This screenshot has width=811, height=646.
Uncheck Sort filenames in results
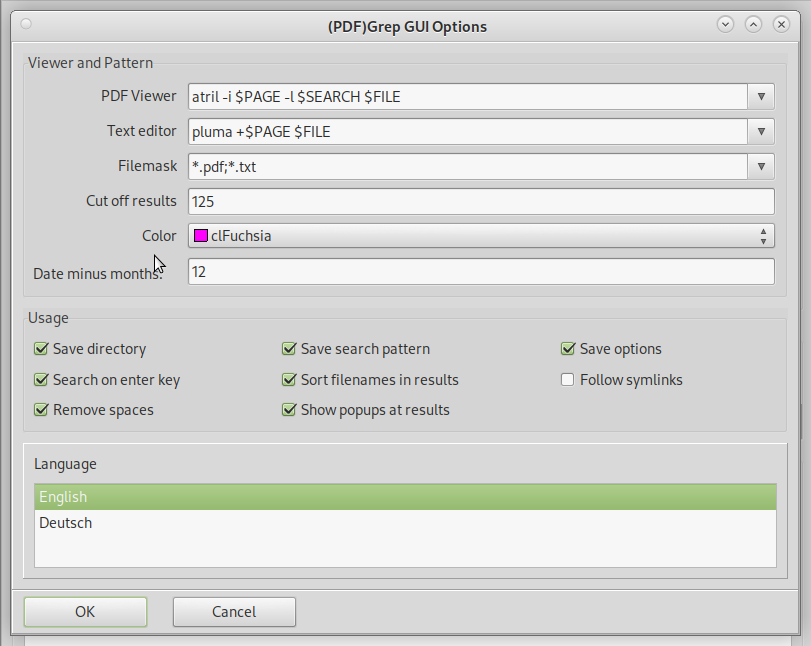click(x=289, y=380)
